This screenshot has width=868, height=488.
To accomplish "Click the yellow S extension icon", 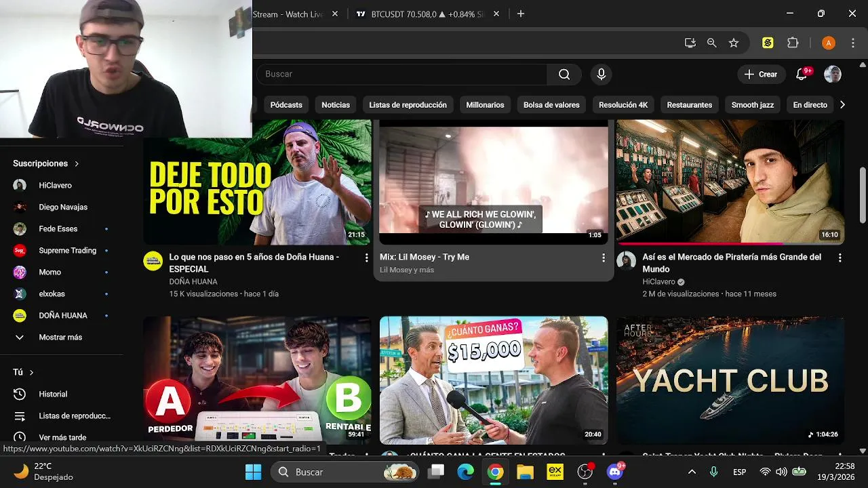I will coord(768,43).
